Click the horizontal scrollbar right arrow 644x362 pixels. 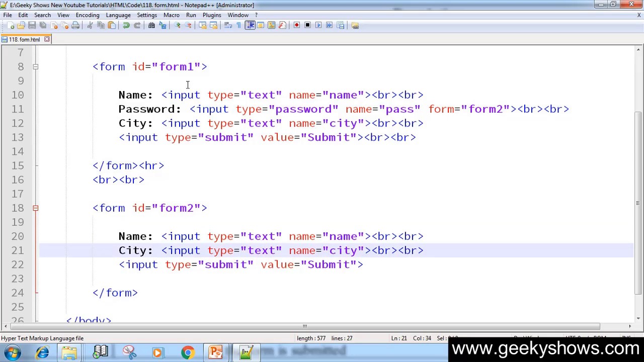[629, 326]
